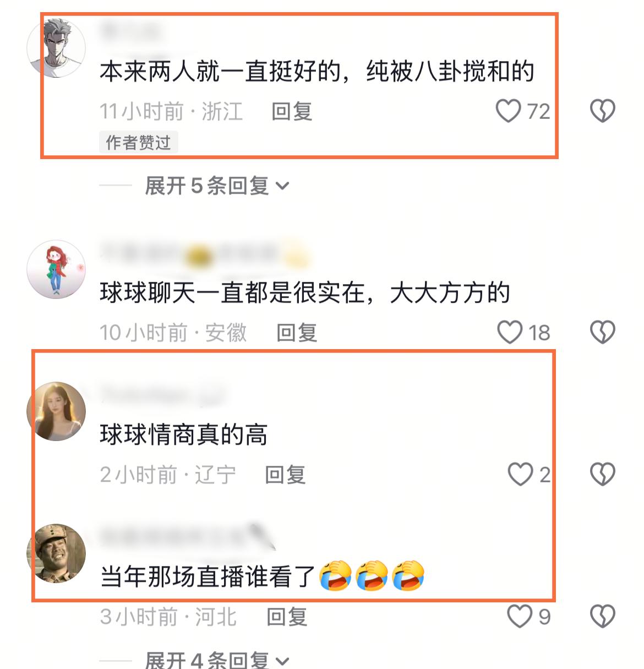
Task: Dislike the Zhejiang user's comment with broken heart
Action: [602, 111]
